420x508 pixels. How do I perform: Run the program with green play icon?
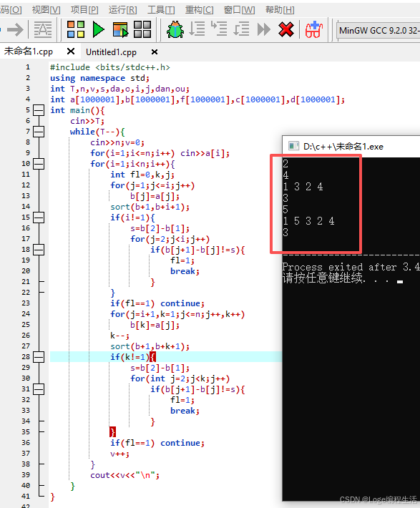[98, 29]
